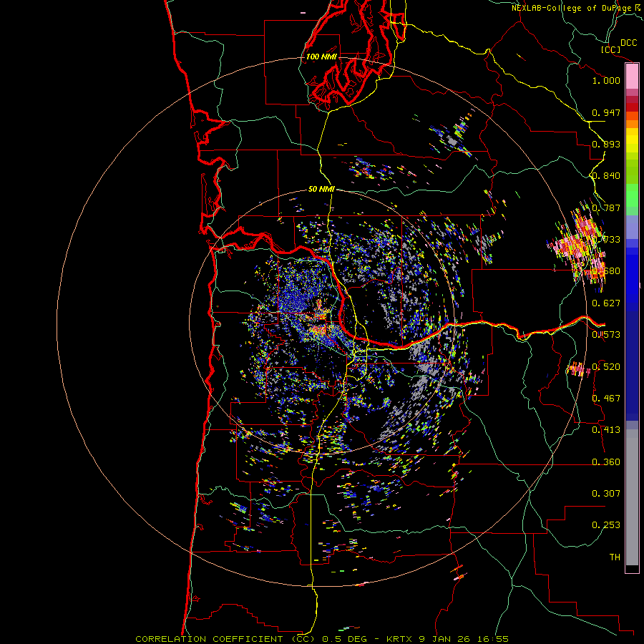
Task: Click the 0.627 legend value
Action: (x=606, y=303)
